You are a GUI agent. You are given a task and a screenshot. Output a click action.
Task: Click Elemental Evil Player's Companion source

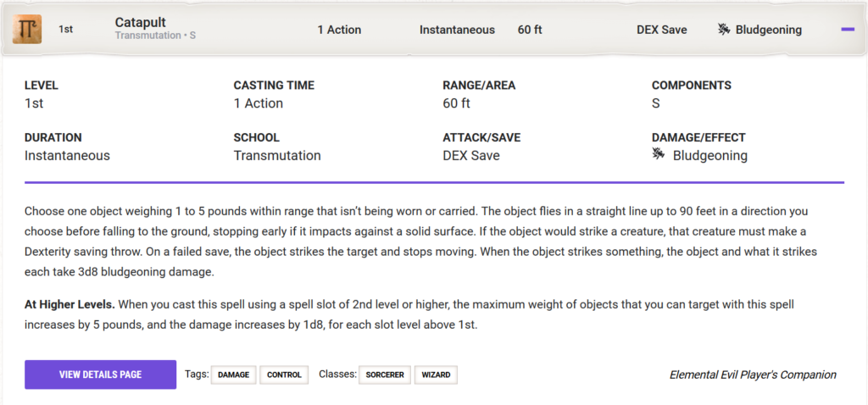pos(753,374)
